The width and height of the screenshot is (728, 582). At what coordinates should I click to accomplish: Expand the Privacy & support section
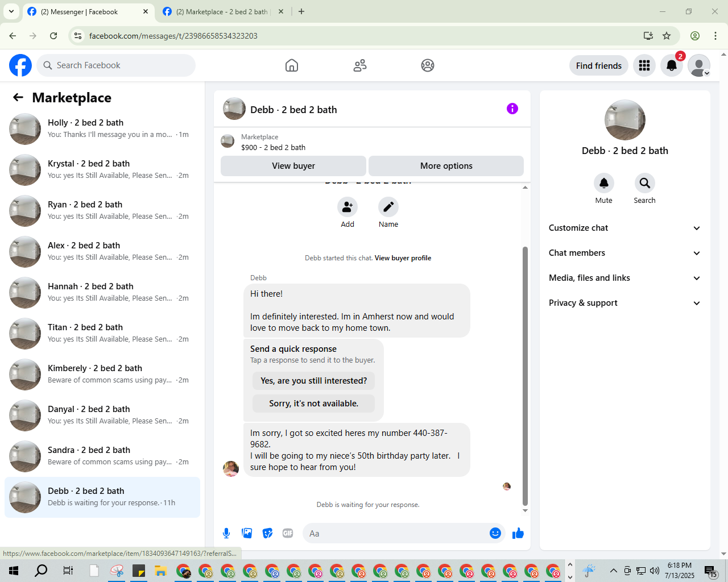coord(625,303)
